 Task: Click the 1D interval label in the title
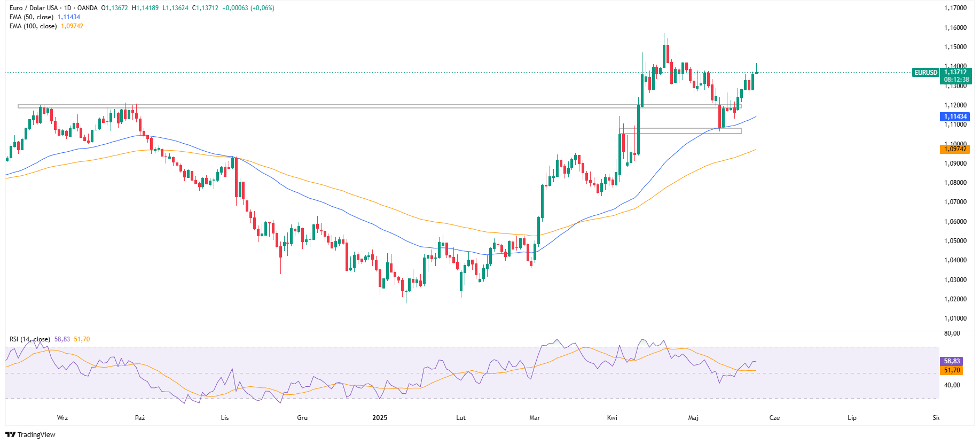pos(68,8)
